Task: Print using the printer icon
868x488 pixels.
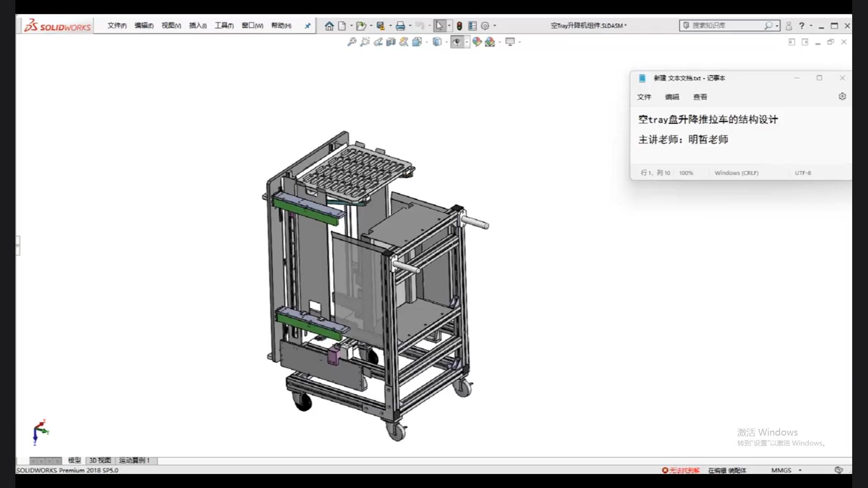Action: pos(400,26)
